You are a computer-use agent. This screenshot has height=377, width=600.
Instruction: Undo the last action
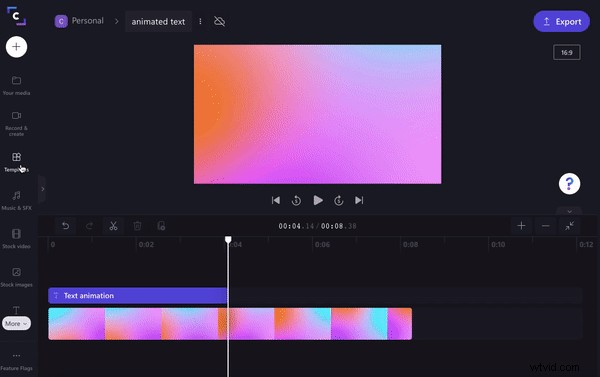click(66, 226)
